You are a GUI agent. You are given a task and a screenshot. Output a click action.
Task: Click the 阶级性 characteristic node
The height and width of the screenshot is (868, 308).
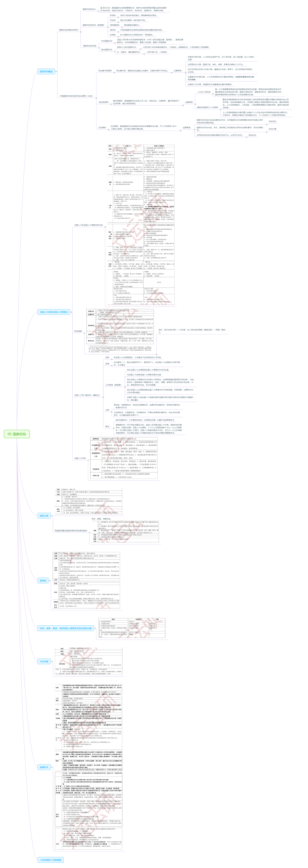[x=113, y=16]
